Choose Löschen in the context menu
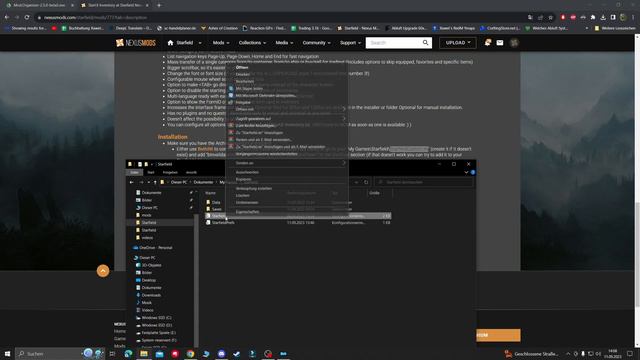The width and height of the screenshot is (640, 360). (242, 196)
